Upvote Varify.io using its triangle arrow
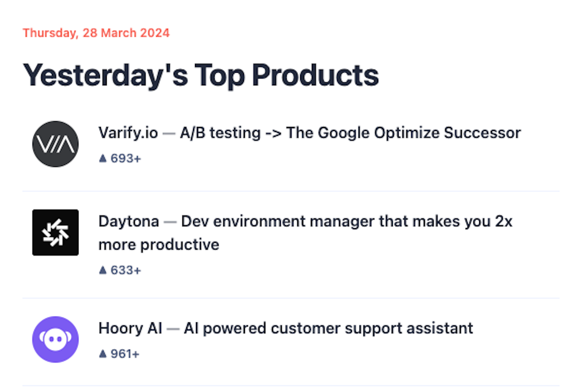The image size is (582, 392). click(102, 158)
